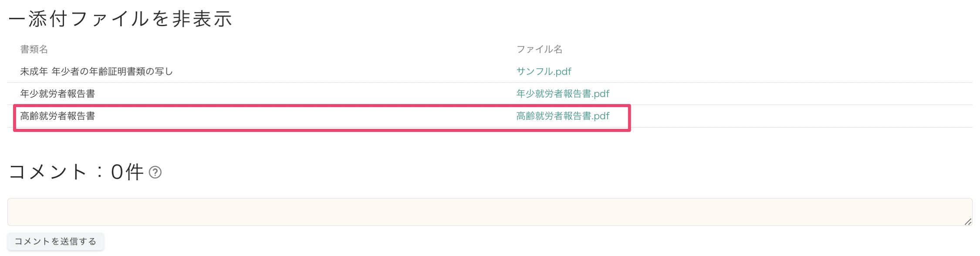Click empty middle of the 年少就労者報告書 row
This screenshot has height=256, width=980.
(x=305, y=94)
